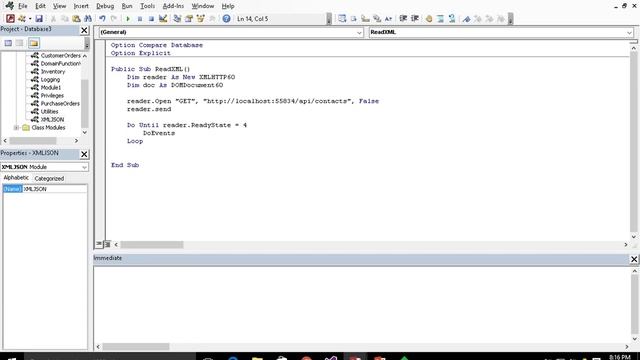This screenshot has height=360, width=640.
Task: Open the Add-Ins menu
Action: click(x=173, y=6)
